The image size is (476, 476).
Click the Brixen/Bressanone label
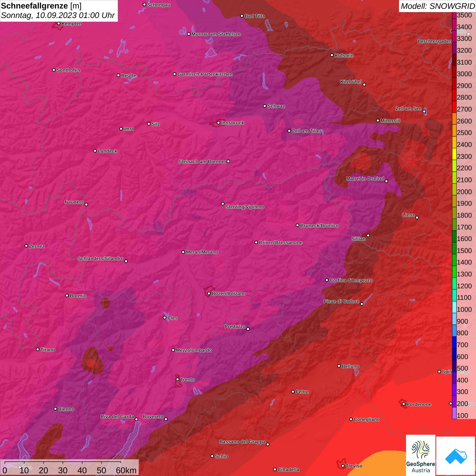280,242
